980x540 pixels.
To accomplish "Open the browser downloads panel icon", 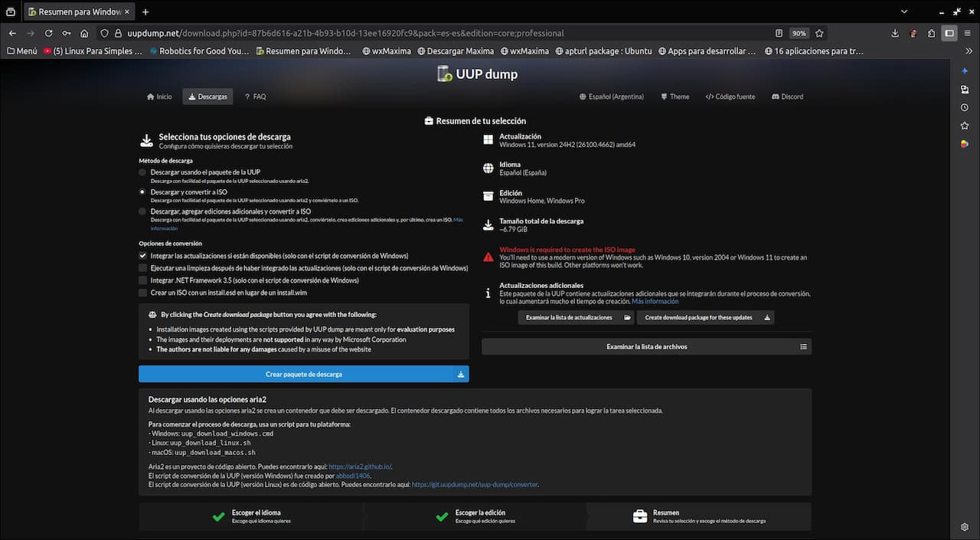I will [x=895, y=34].
